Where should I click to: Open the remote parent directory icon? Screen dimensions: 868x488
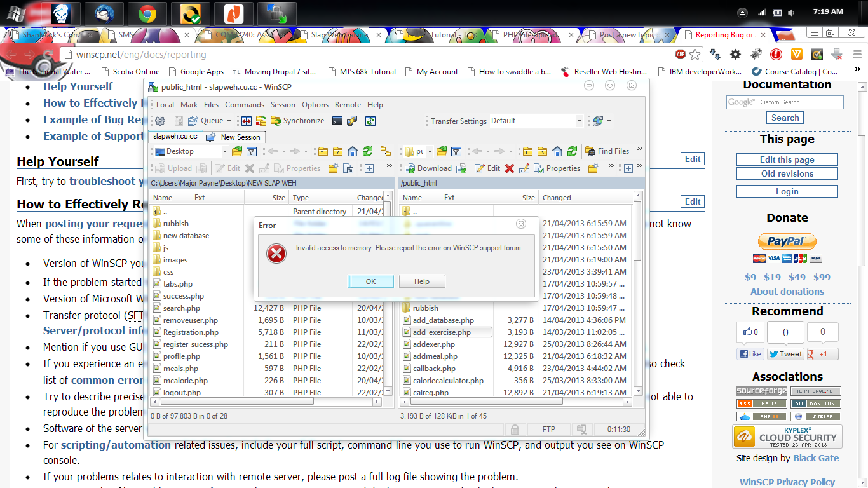pos(526,151)
